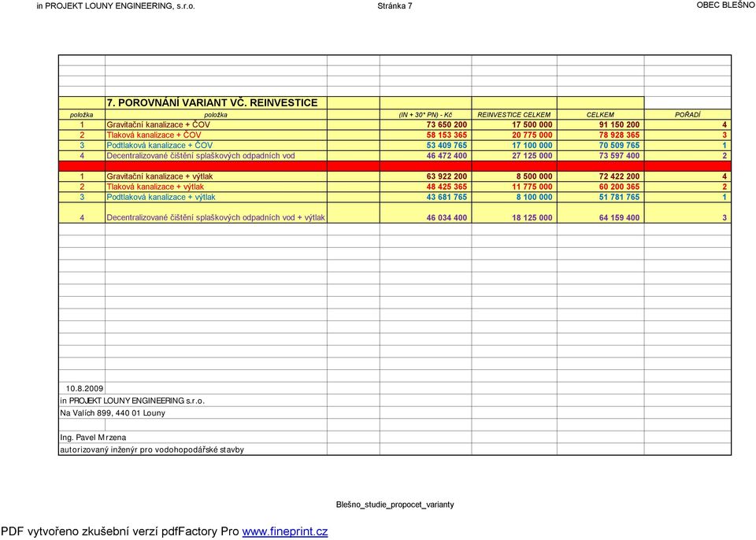
Task: Open the www.fineprint.cz link
Action: pos(285,532)
